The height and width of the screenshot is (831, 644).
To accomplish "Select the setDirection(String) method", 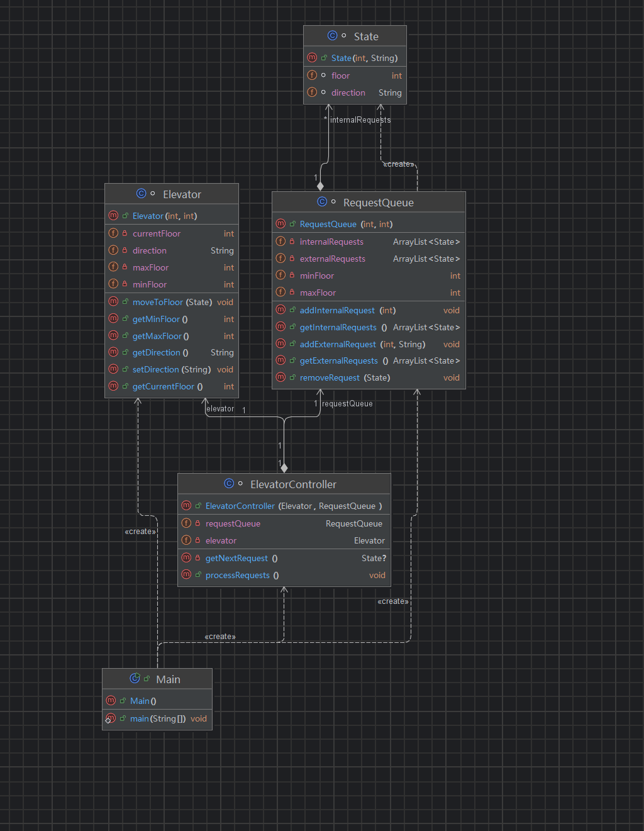I will [172, 369].
